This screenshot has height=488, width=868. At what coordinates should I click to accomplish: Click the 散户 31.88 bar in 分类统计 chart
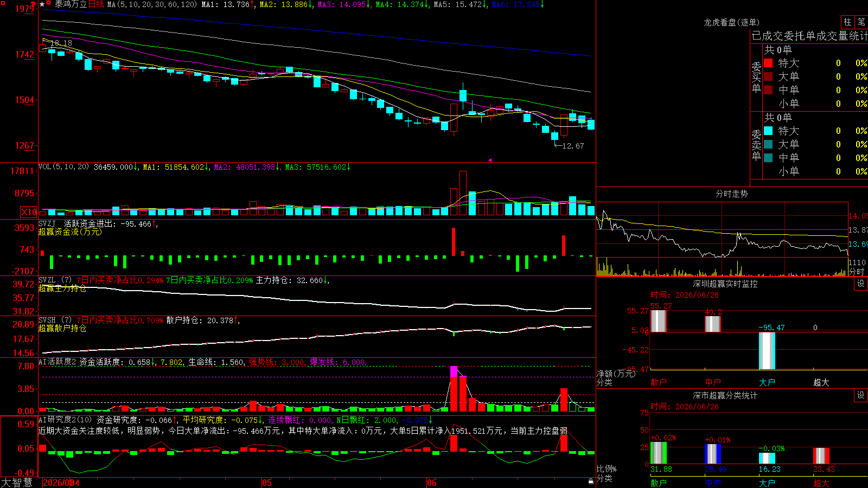(659, 453)
